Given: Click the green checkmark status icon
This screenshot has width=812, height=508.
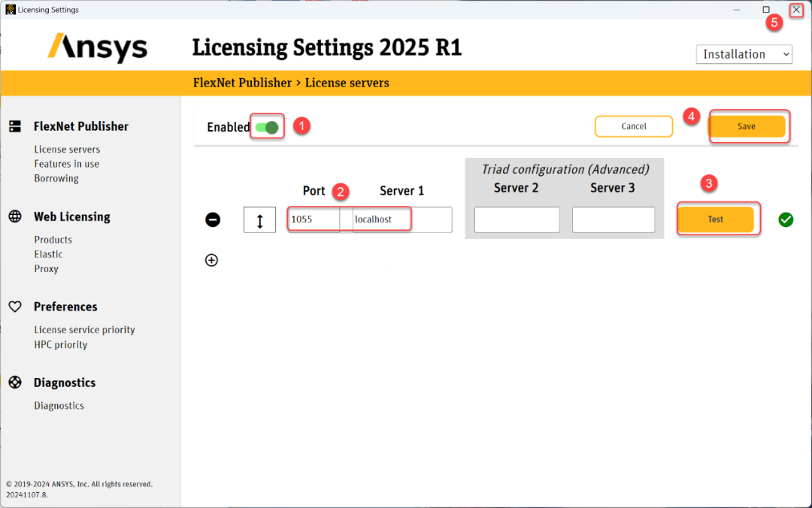Looking at the screenshot, I should point(786,219).
